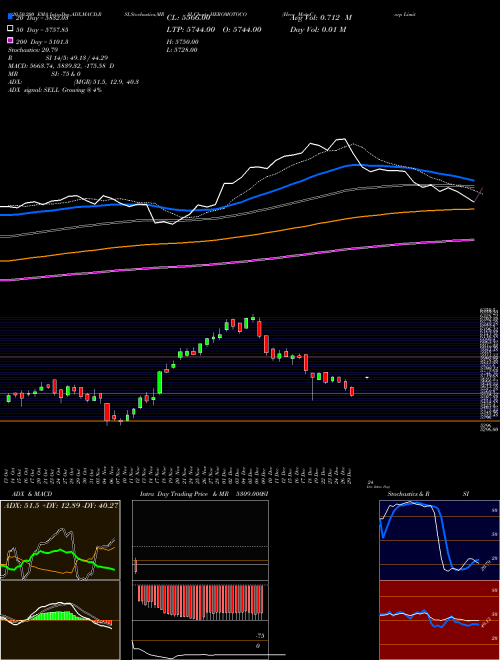Click the last red candlestick on the chart
The height and width of the screenshot is (660, 500).
coord(352,391)
